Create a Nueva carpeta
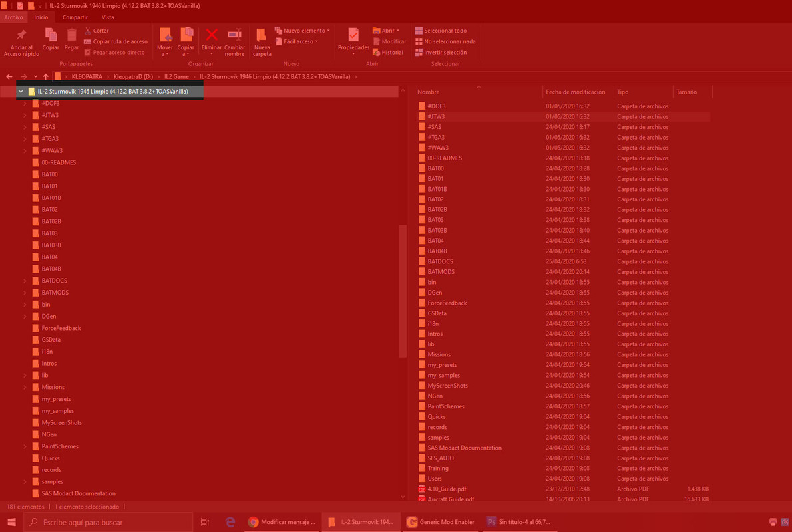Screen dimensions: 792x532 [x=262, y=42]
